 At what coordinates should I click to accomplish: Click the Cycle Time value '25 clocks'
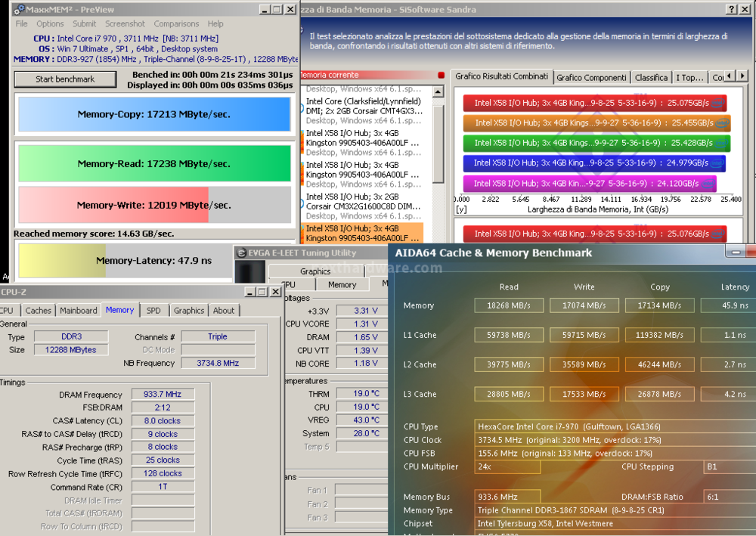coord(163,460)
